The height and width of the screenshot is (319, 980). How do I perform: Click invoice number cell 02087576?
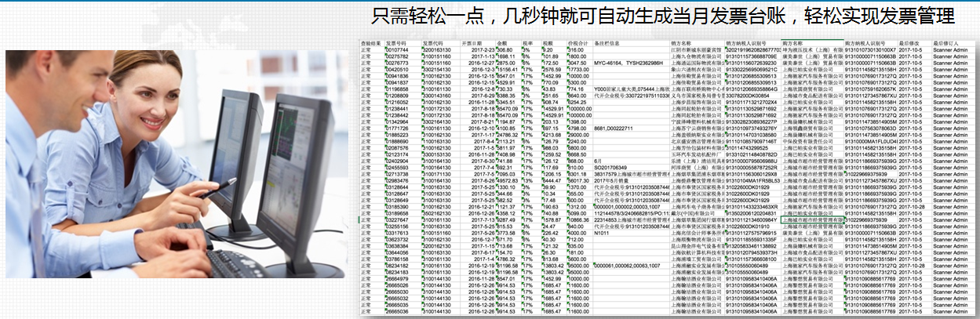pyautogui.click(x=397, y=147)
